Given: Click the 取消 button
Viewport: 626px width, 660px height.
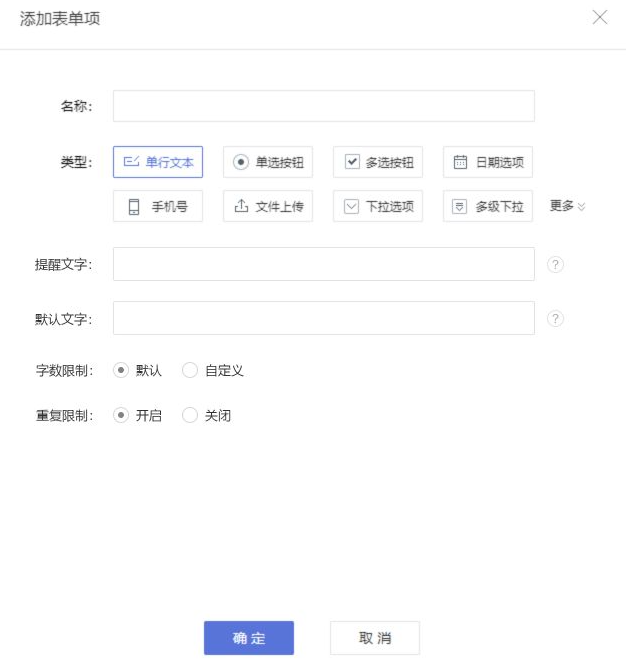Looking at the screenshot, I should pos(375,638).
